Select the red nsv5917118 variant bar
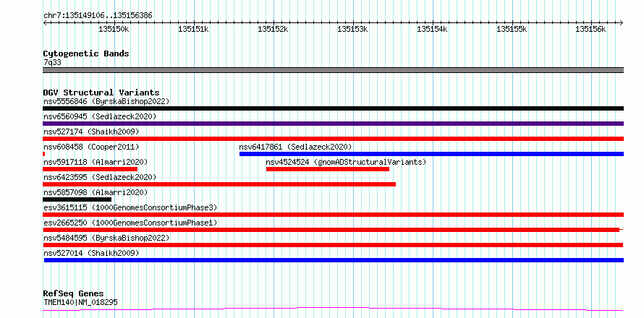Image resolution: width=644 pixels, height=318 pixels. (x=90, y=169)
